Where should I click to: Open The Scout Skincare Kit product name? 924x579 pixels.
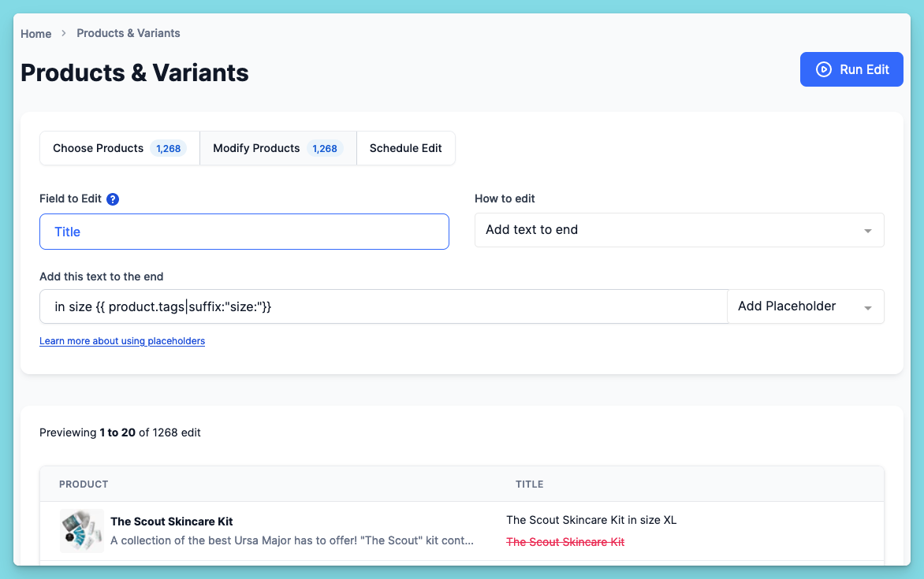click(x=172, y=521)
